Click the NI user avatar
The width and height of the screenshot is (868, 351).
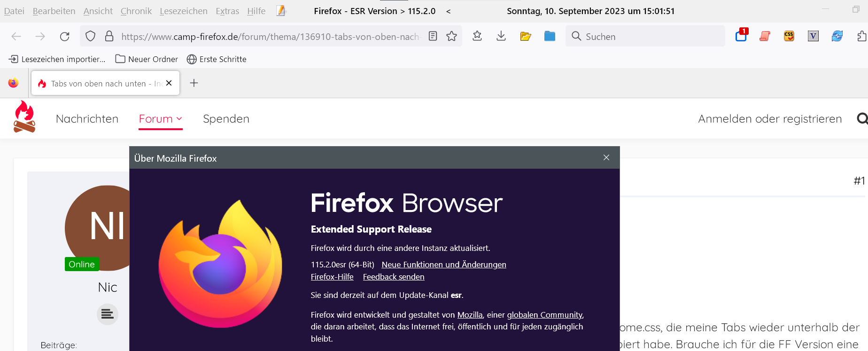tap(97, 228)
